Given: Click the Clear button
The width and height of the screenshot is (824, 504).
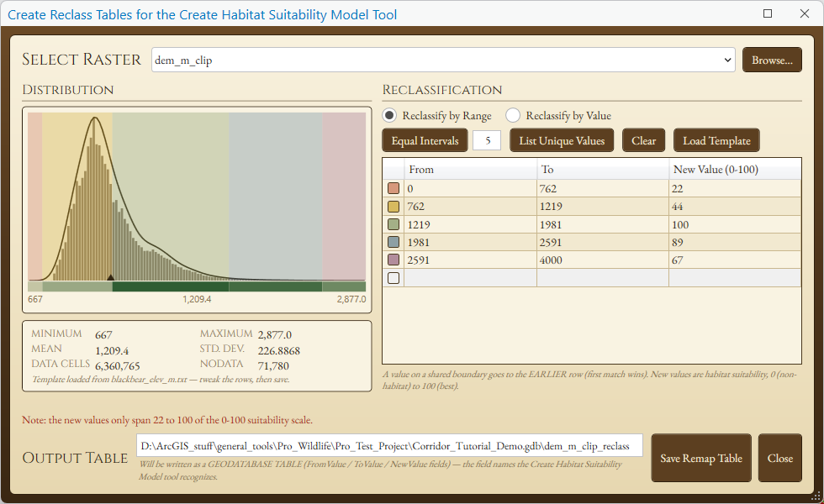Looking at the screenshot, I should [x=644, y=141].
